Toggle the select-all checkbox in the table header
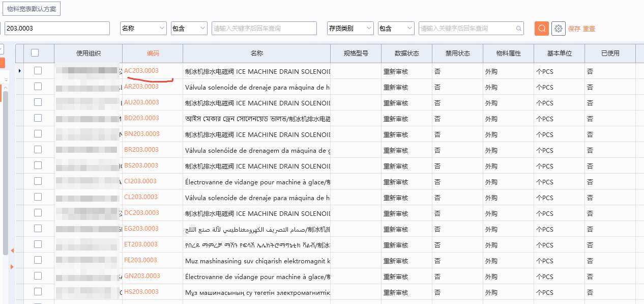The image size is (644, 304). click(35, 52)
